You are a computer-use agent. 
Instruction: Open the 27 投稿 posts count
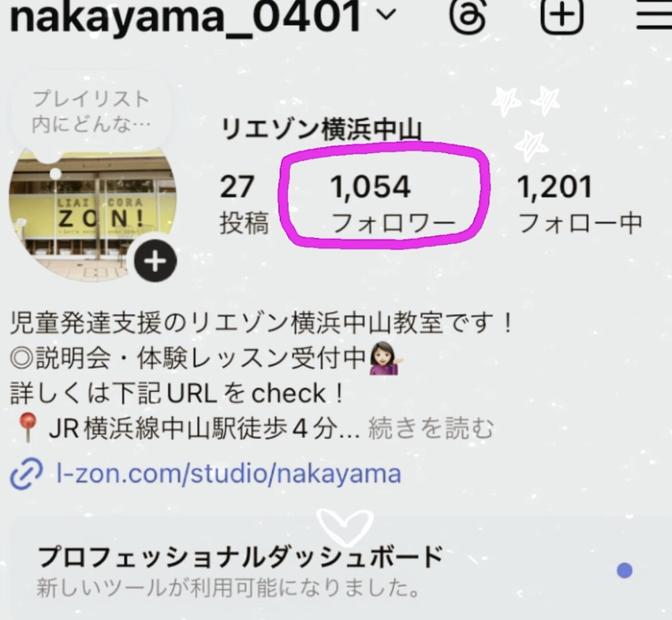[x=244, y=204]
